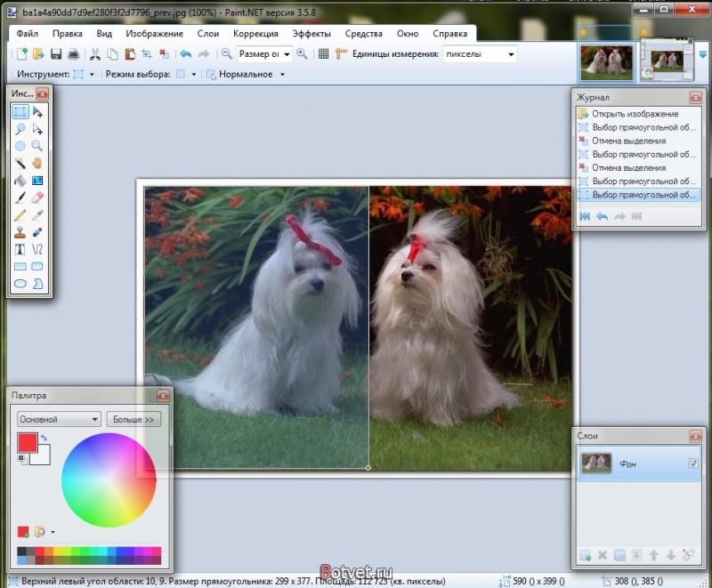712x588 pixels.
Task: Select the Pan hand tool
Action: [x=37, y=163]
